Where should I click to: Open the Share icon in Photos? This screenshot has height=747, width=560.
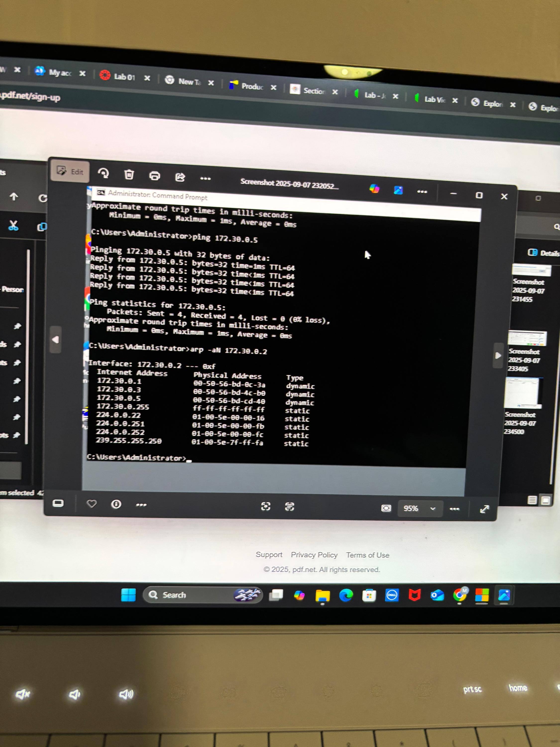180,177
